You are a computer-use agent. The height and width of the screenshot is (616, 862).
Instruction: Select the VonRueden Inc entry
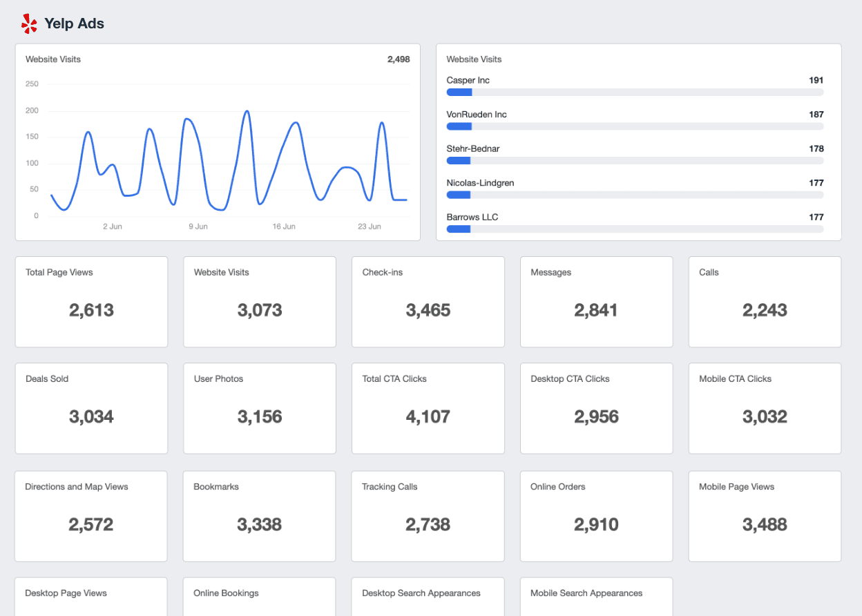click(x=478, y=114)
